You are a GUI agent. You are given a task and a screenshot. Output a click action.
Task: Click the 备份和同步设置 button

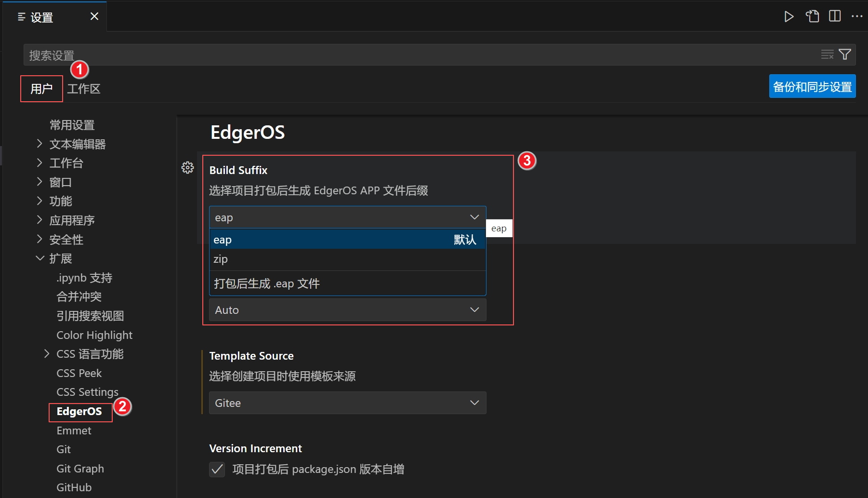pyautogui.click(x=812, y=87)
